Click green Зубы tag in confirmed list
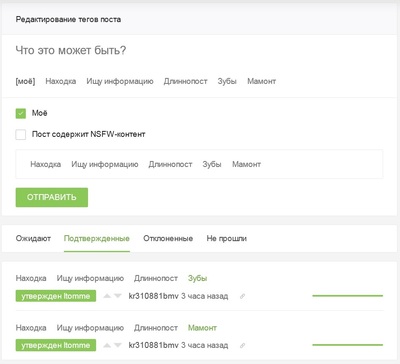Image resolution: width=400 pixels, height=364 pixels. point(197,278)
